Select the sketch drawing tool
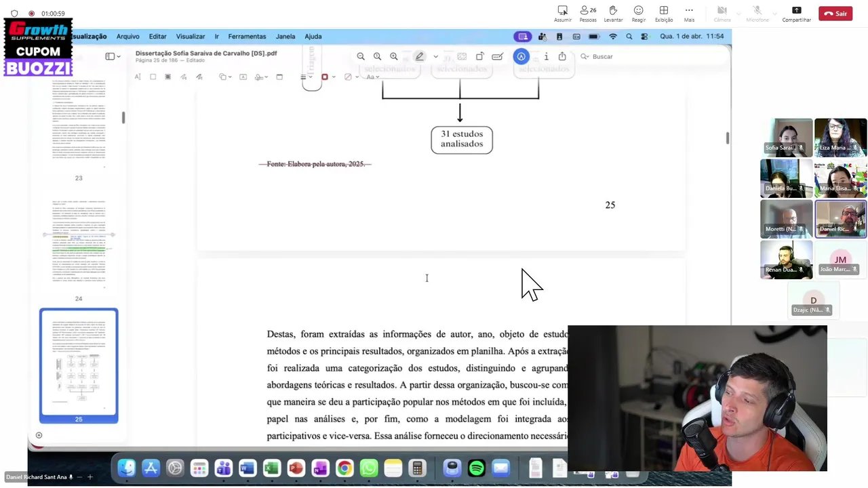The width and height of the screenshot is (868, 488). click(183, 77)
